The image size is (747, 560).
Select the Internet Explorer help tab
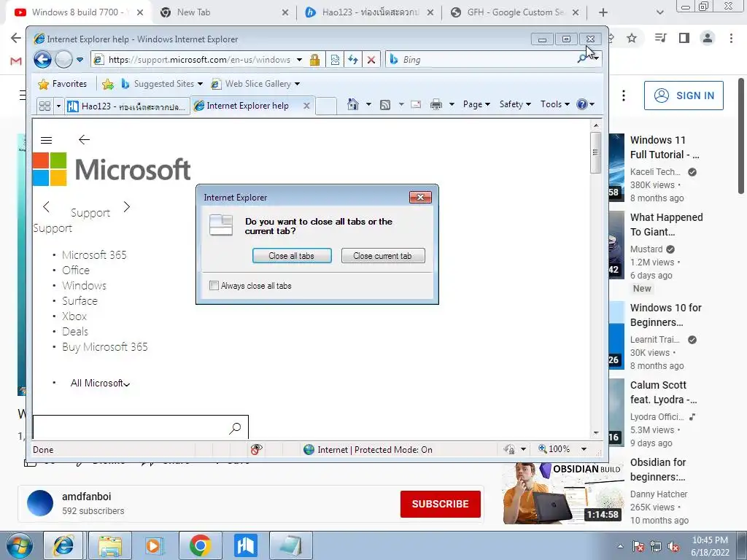click(x=247, y=106)
